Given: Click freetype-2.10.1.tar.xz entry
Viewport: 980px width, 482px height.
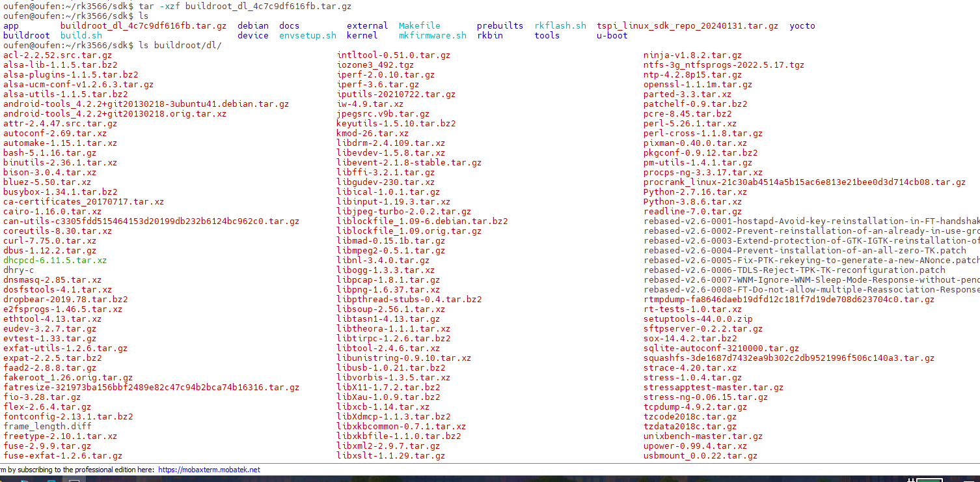Looking at the screenshot, I should click(x=61, y=436).
